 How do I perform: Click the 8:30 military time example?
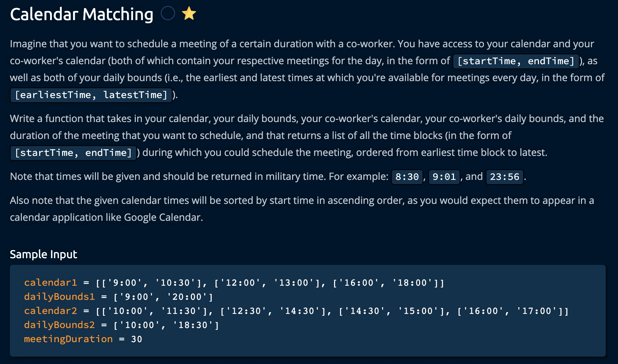pyautogui.click(x=407, y=177)
